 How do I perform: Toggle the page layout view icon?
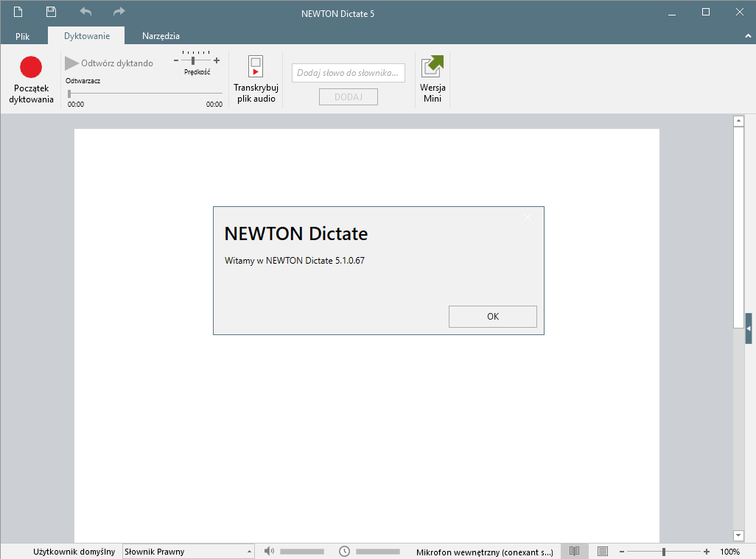(x=602, y=551)
